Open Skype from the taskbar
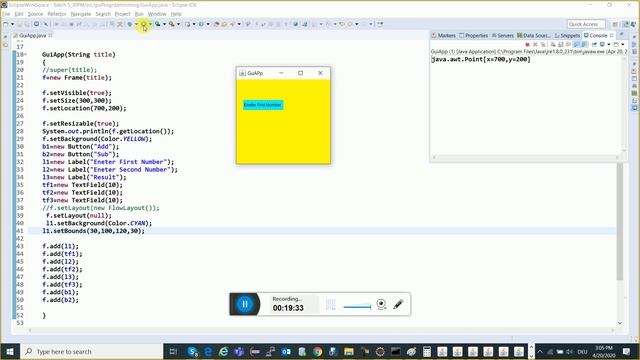Screen dimensions: 640x360 pyautogui.click(x=193, y=351)
